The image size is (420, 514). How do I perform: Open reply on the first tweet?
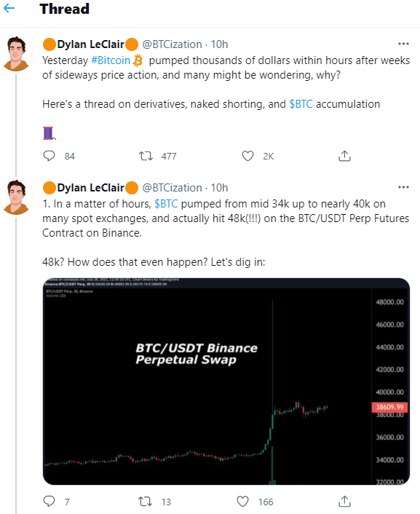pyautogui.click(x=49, y=156)
